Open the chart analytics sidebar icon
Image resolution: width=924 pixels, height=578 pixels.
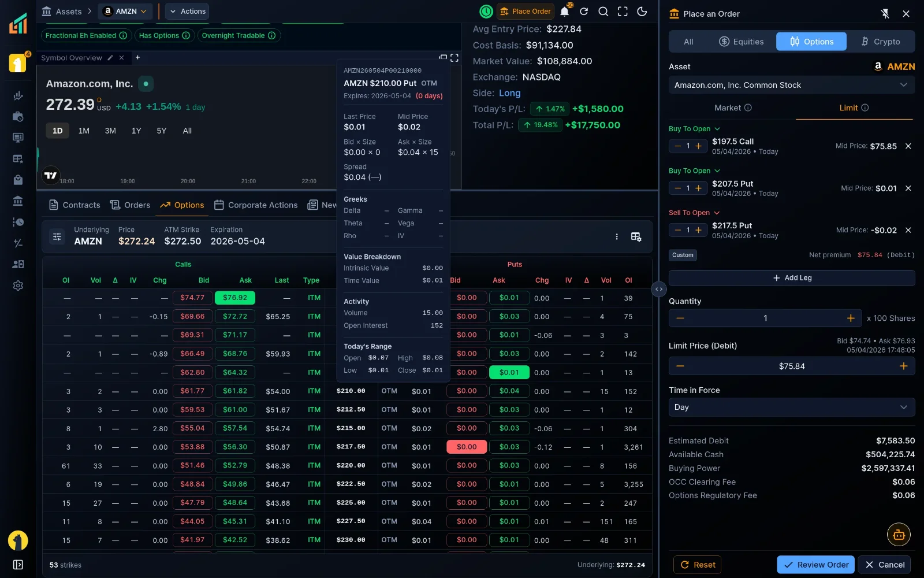18,96
